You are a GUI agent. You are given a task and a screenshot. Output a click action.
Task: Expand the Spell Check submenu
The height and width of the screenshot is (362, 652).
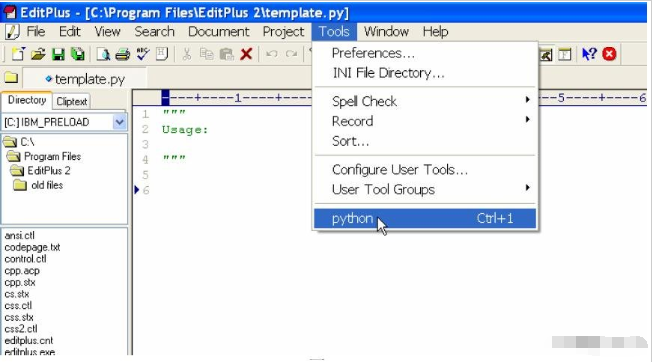[x=425, y=101]
